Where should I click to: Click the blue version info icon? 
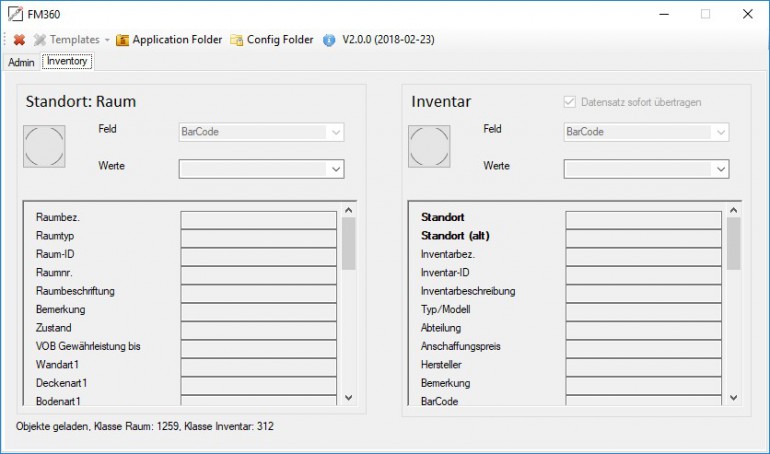pyautogui.click(x=330, y=40)
